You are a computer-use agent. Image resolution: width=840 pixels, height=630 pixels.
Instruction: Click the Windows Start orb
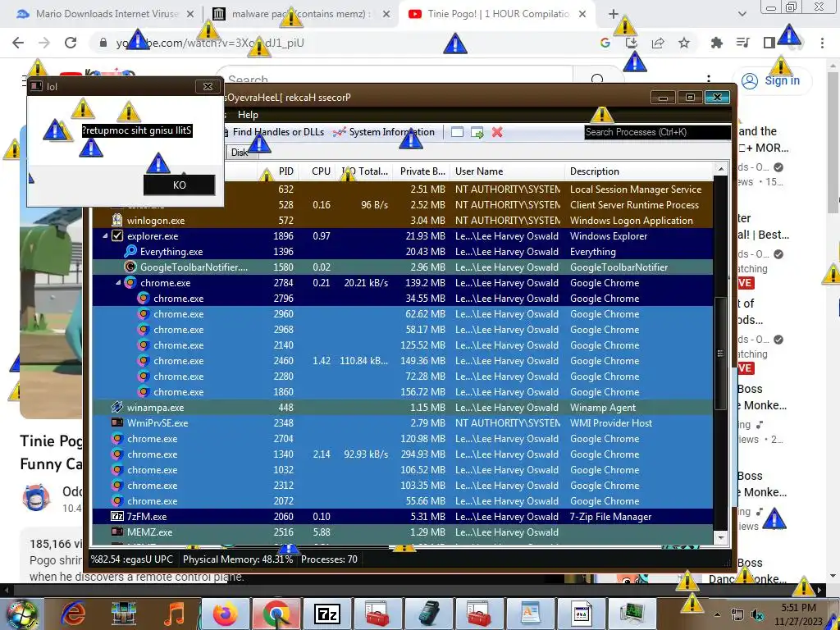pos(21,615)
